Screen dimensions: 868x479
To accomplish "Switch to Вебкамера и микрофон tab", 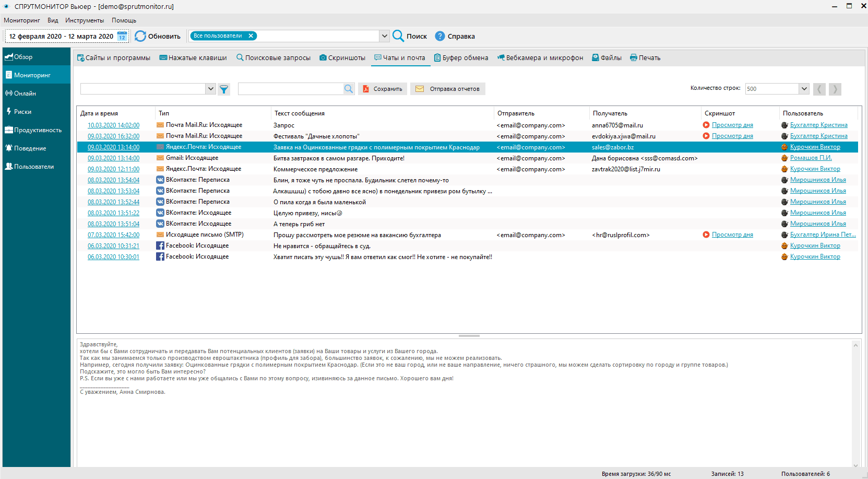I will coord(540,58).
